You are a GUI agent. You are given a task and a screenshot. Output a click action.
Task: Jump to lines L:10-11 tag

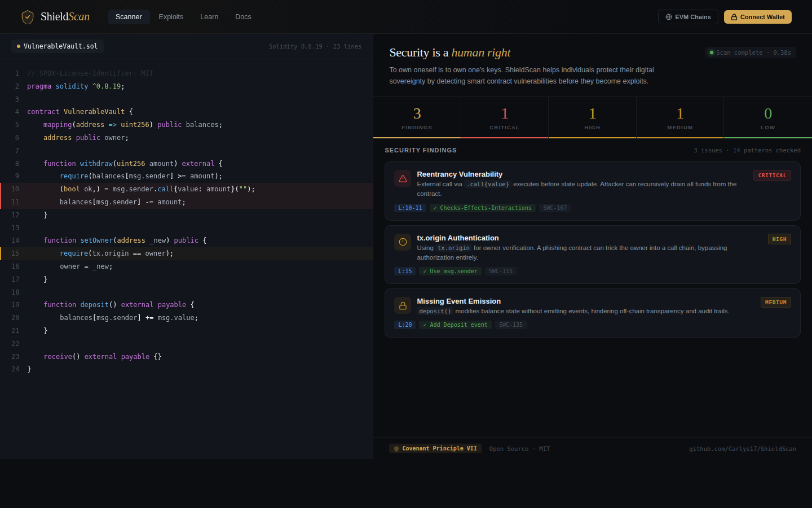tap(410, 208)
